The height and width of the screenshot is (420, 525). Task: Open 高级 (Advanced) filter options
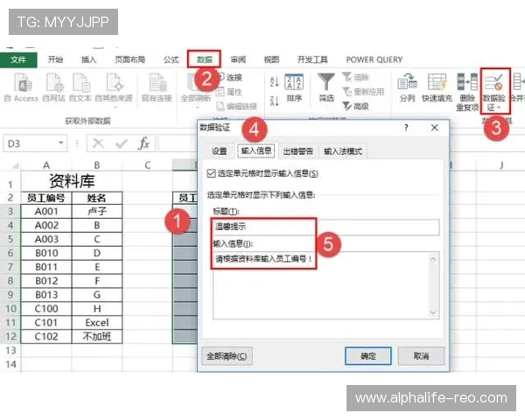[x=355, y=106]
